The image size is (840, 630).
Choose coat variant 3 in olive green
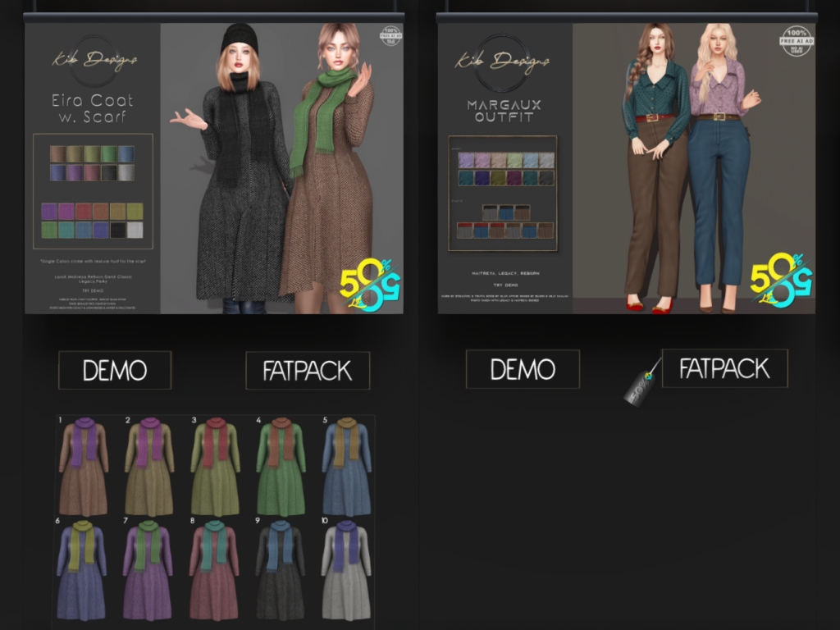click(215, 466)
